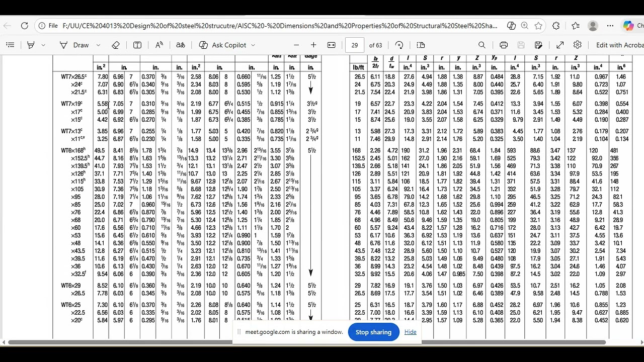Open the browser Settings and more menu

610,26
